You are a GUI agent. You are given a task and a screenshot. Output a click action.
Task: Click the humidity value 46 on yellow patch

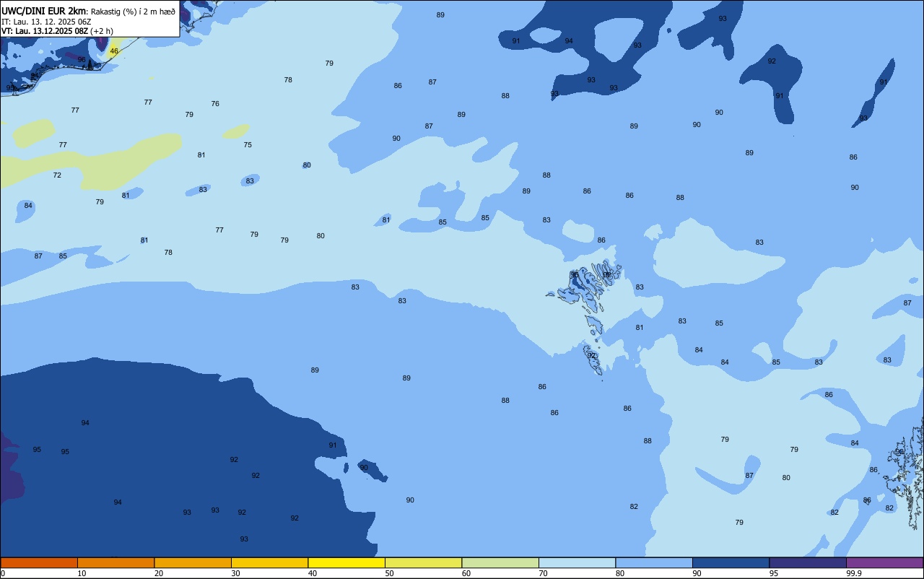pyautogui.click(x=114, y=51)
